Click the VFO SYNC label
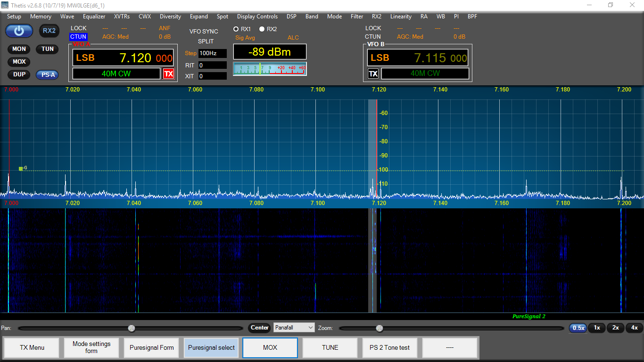This screenshot has width=644, height=362. coord(204,32)
